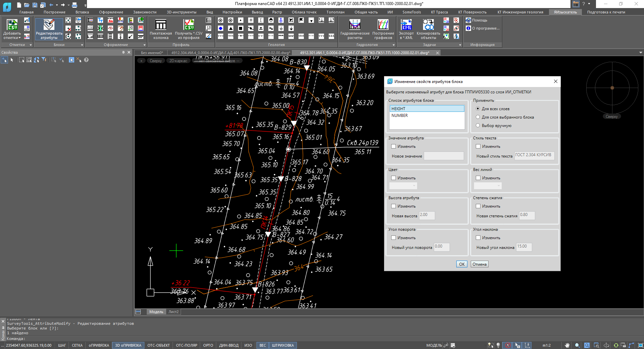Screen dimensions: 644x349
Task: Click the Экспорт в *.KML icon
Action: tap(406, 29)
